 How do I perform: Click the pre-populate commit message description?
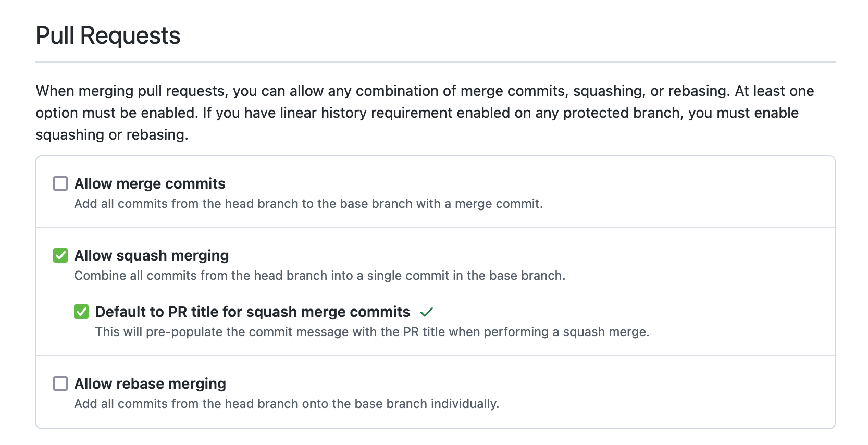click(x=373, y=331)
